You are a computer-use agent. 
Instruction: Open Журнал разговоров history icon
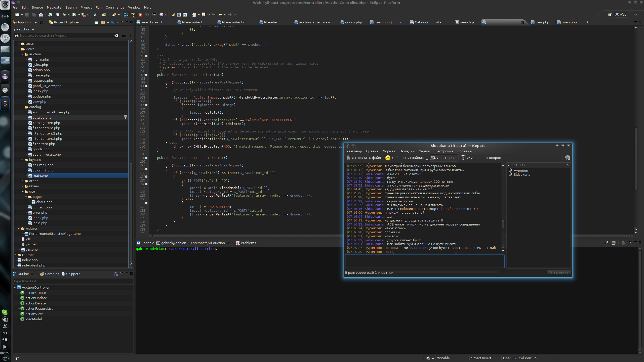coord(463,158)
